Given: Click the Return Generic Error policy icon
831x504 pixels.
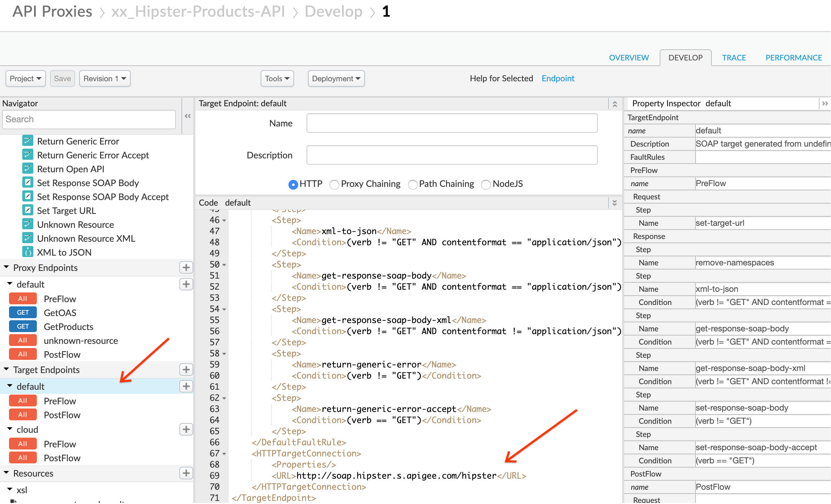Looking at the screenshot, I should (28, 141).
